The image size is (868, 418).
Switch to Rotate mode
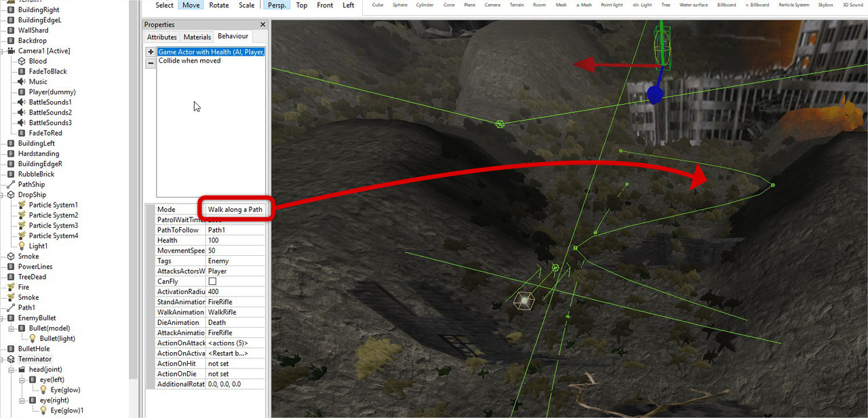tap(219, 5)
